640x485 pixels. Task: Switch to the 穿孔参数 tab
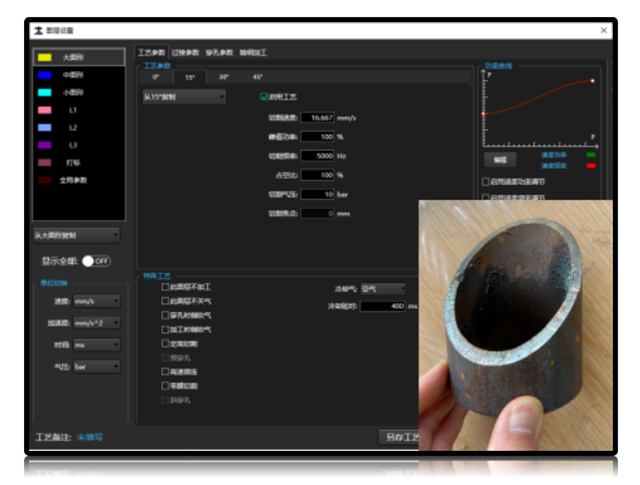click(x=219, y=52)
